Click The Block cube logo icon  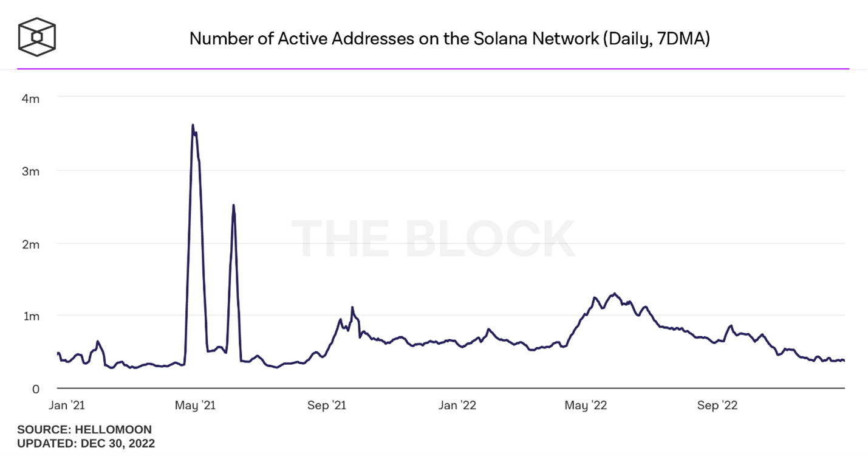[x=37, y=38]
